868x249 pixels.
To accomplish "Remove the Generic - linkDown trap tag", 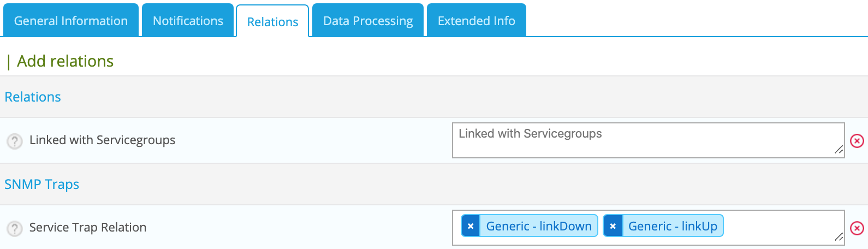I will click(471, 226).
